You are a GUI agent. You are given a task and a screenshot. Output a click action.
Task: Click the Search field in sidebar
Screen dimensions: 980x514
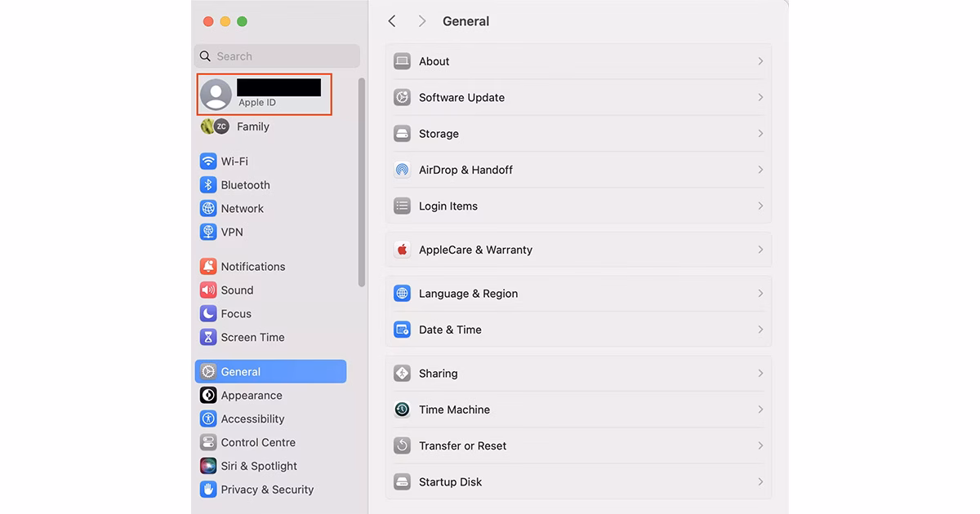coord(278,56)
